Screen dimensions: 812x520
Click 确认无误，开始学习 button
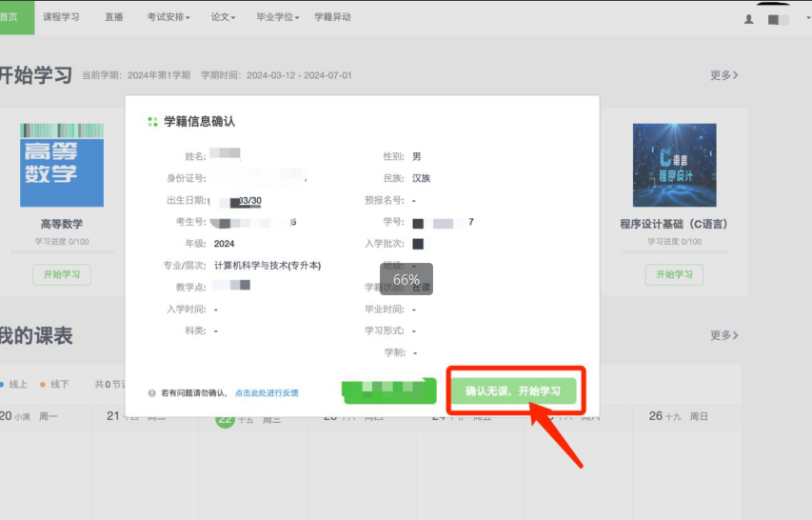point(513,391)
